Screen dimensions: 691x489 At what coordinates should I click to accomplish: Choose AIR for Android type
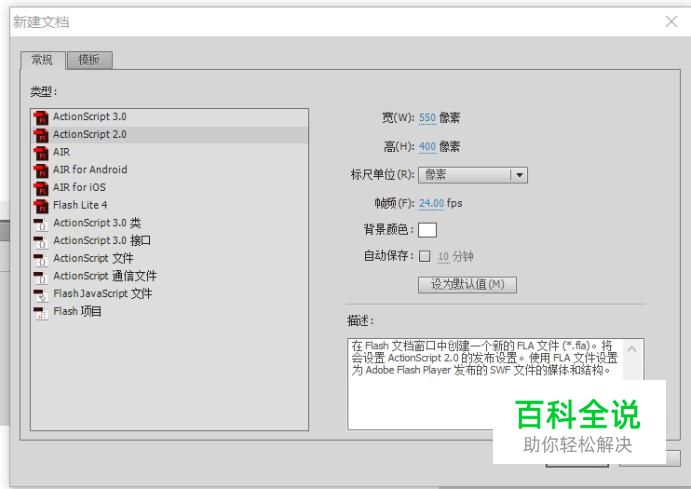[170, 170]
